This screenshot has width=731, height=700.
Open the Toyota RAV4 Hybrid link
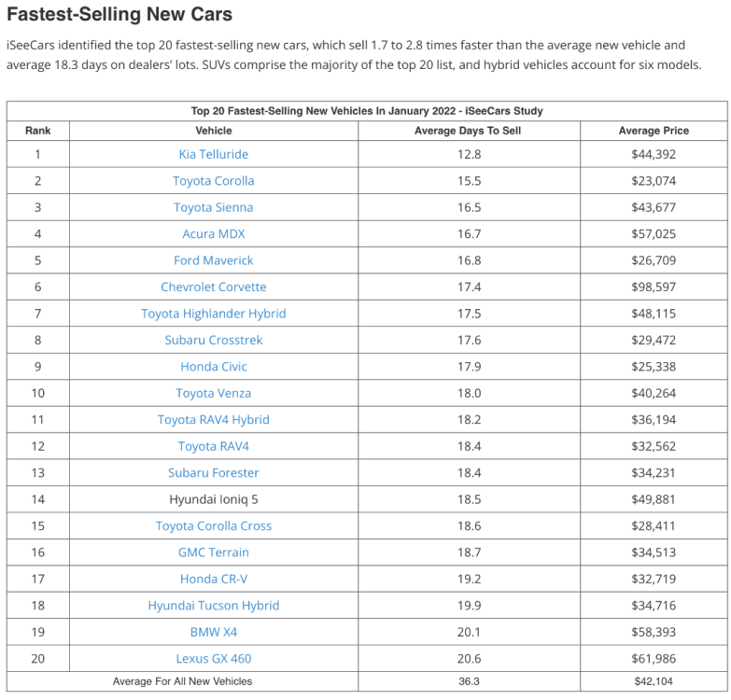point(213,420)
